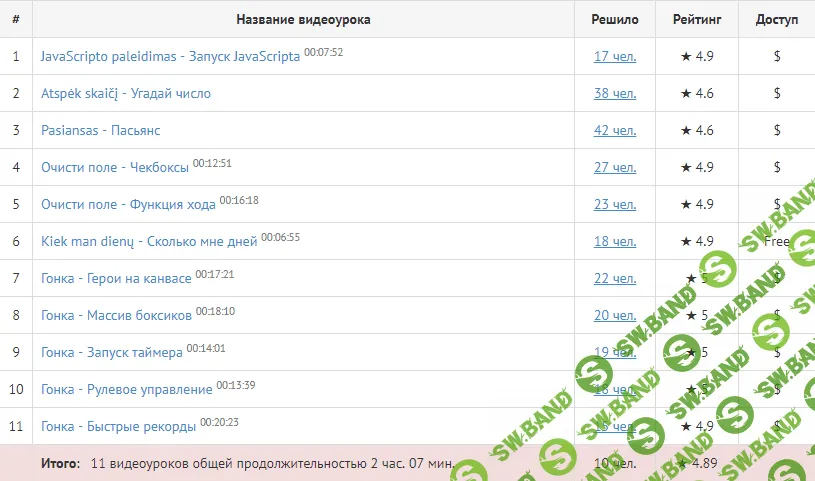Viewport: 815px width, 481px height.
Task: Open 'Kiek man dienų - Сколько мне дней' lesson
Action: coord(149,242)
